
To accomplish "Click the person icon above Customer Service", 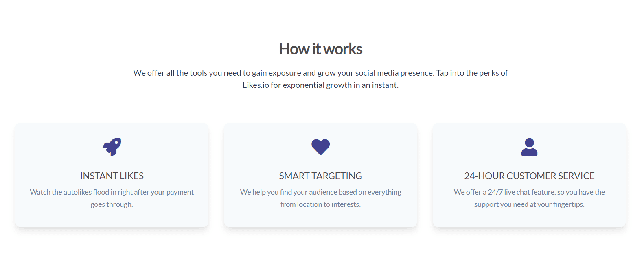I will pyautogui.click(x=529, y=147).
